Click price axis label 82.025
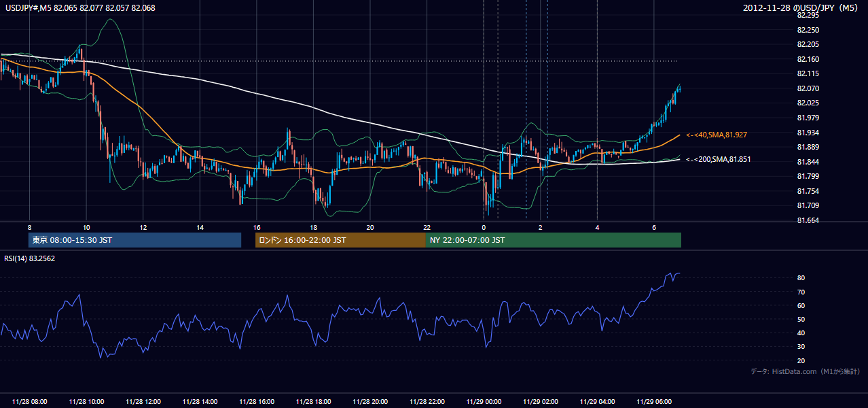This screenshot has height=408, width=868. [x=807, y=103]
